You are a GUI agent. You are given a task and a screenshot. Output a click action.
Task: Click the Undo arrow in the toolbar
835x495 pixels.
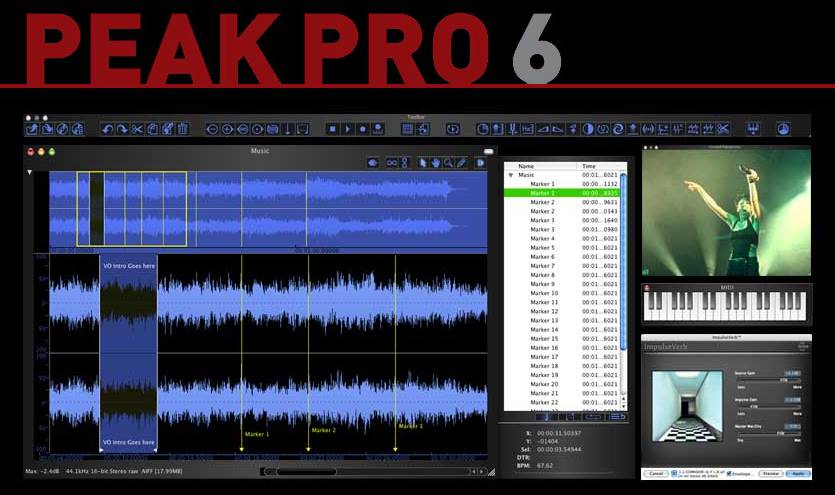point(107,129)
